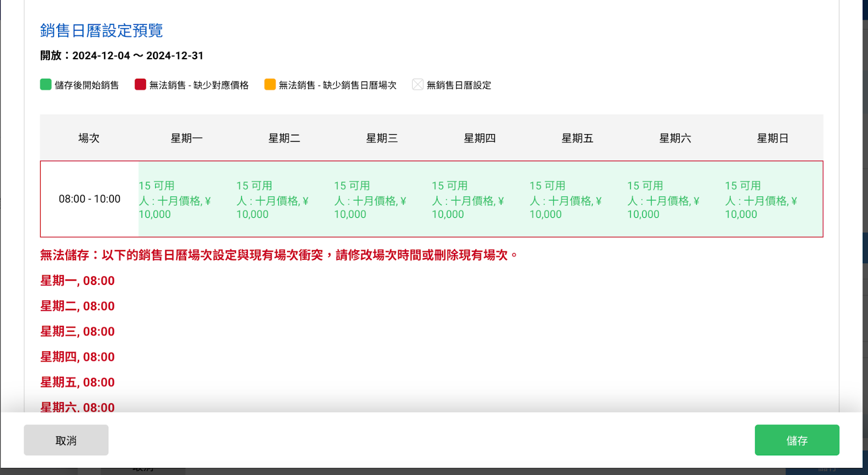Click the 星期三 availability cell for 08:00 - 10:00
The height and width of the screenshot is (475, 868).
[382, 199]
